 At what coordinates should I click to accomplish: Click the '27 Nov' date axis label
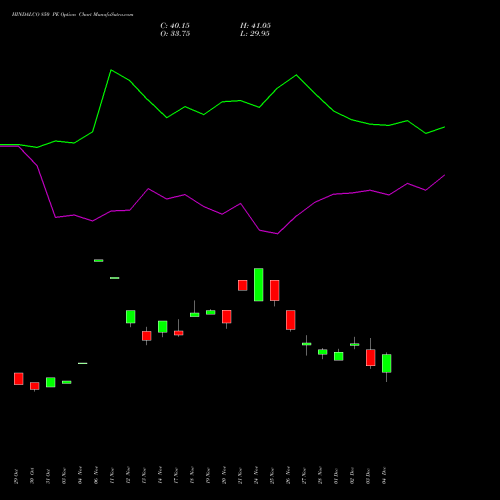click(x=304, y=476)
